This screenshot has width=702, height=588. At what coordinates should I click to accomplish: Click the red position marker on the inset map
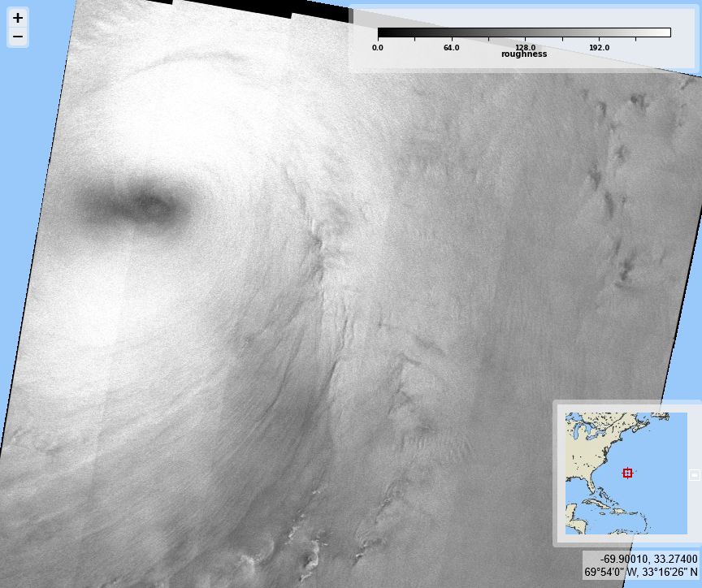point(627,472)
